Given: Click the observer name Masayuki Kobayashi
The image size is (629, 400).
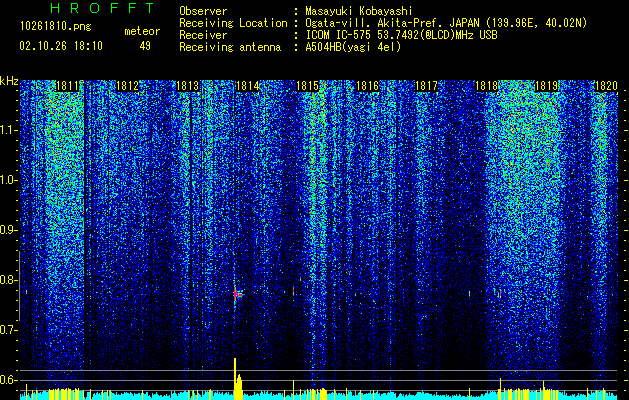Looking at the screenshot, I should tap(359, 11).
